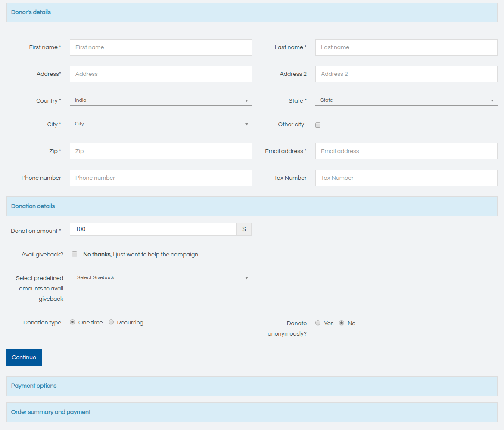Screen dimensions: 504x430
Task: Check the Other city checkbox
Action: click(x=318, y=125)
